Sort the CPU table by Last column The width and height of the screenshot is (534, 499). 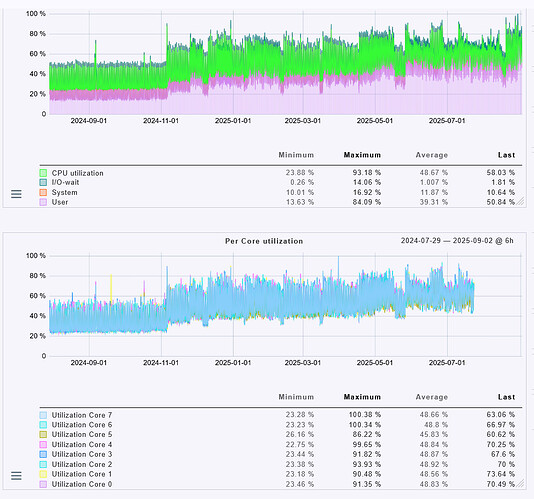(x=506, y=155)
